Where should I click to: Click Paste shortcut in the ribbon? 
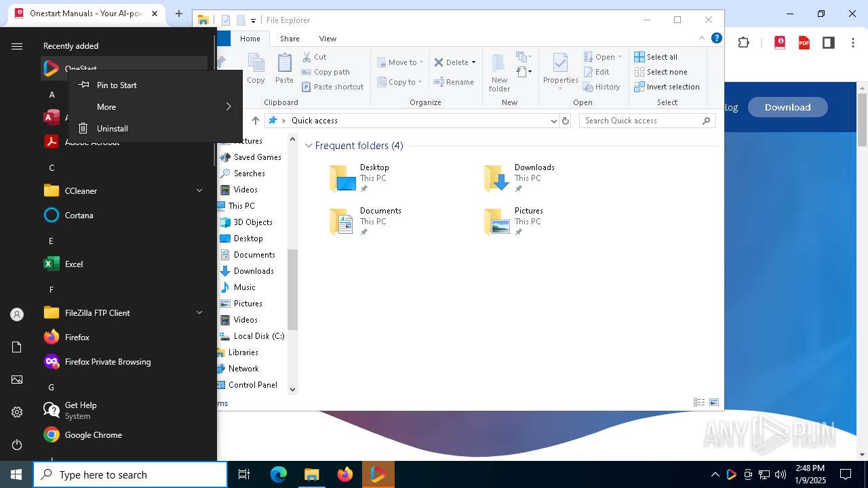click(332, 87)
